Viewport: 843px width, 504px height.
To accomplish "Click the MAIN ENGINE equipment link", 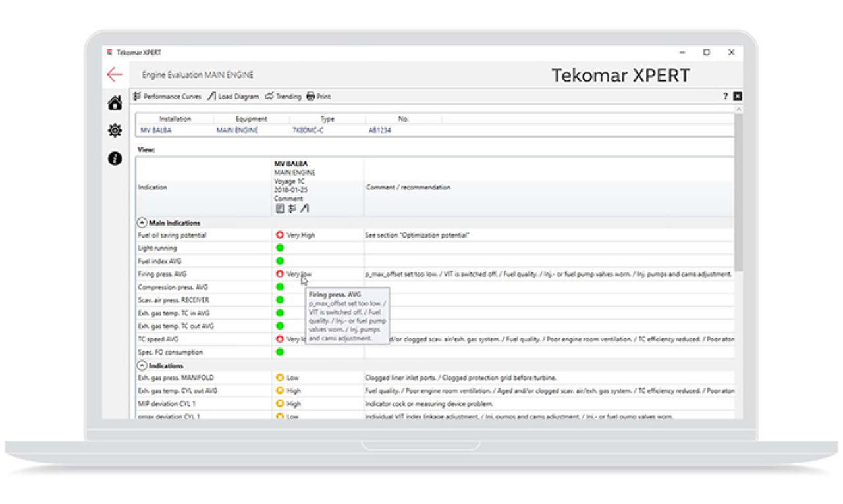I will (x=237, y=130).
